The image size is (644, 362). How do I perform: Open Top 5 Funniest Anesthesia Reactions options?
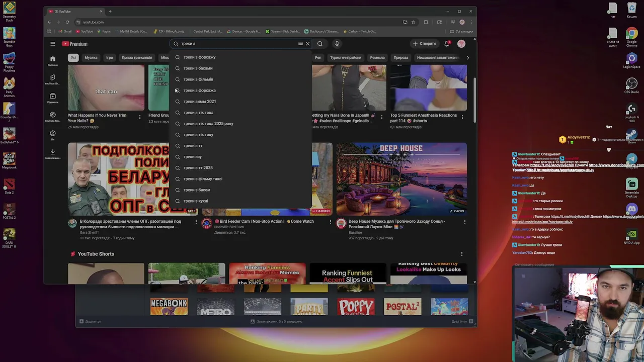point(462,117)
